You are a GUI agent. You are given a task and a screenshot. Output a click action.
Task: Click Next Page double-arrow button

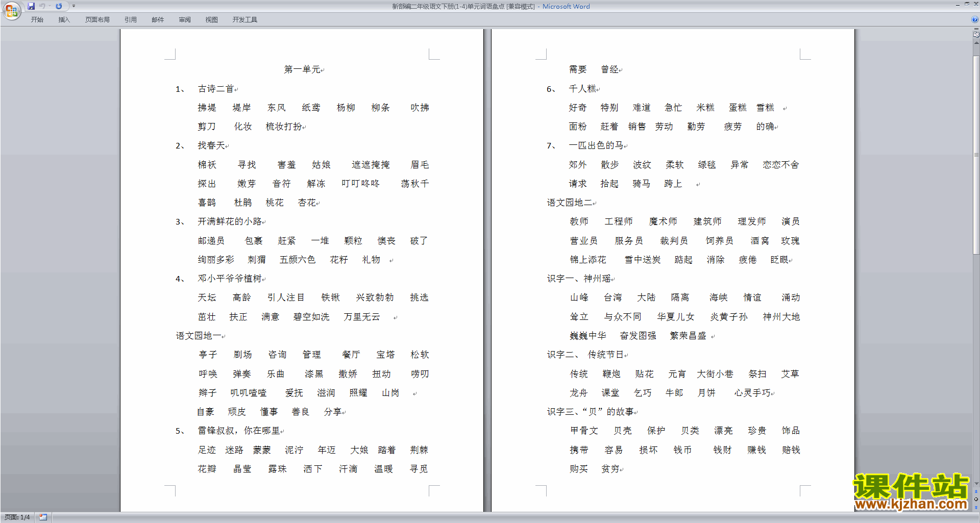coord(976,507)
